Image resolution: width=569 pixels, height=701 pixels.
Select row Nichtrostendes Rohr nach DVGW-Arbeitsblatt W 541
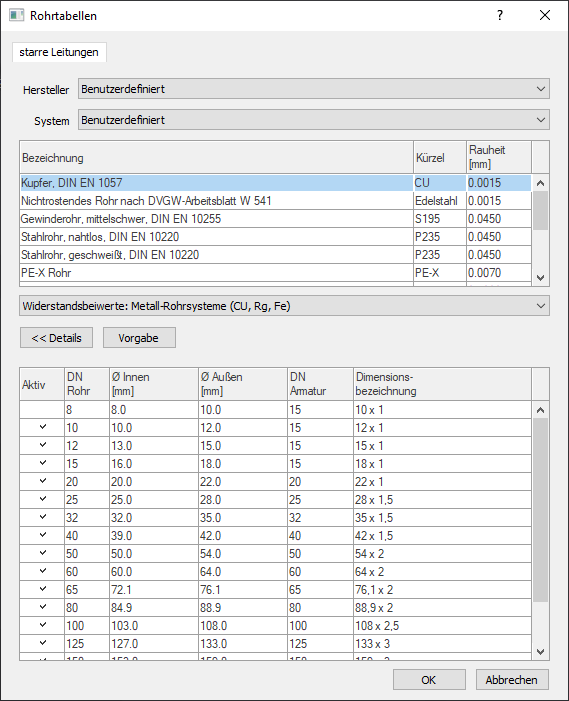[x=275, y=201]
